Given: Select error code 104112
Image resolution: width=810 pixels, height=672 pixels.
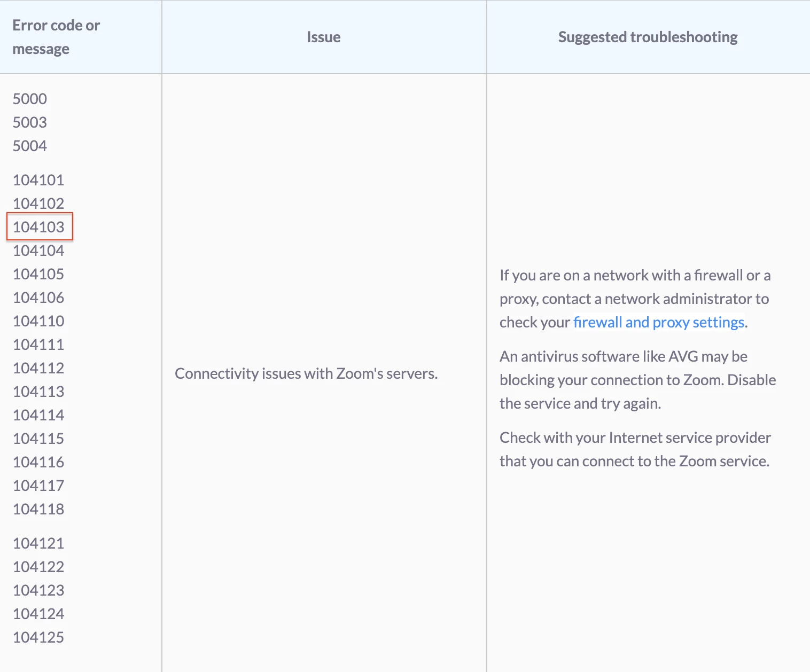Looking at the screenshot, I should [38, 368].
